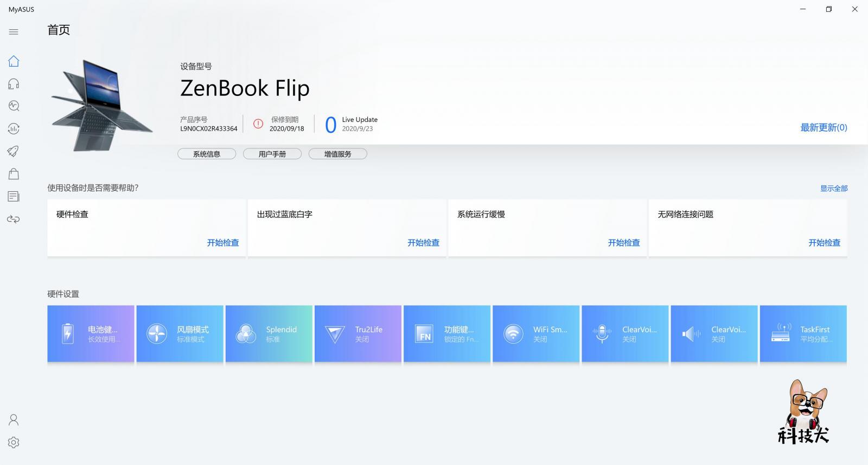The width and height of the screenshot is (868, 465).
Task: Click warranty date 2020/09/18
Action: coord(287,129)
